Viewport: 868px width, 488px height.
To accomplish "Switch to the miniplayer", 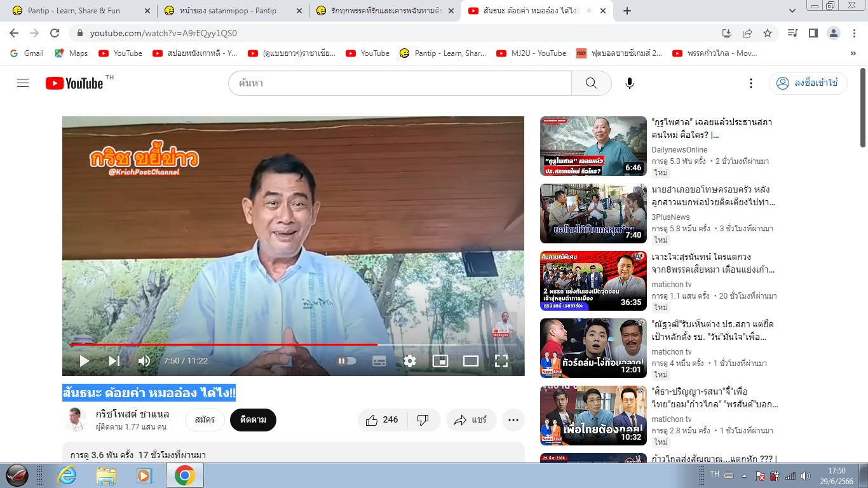I will [x=440, y=361].
